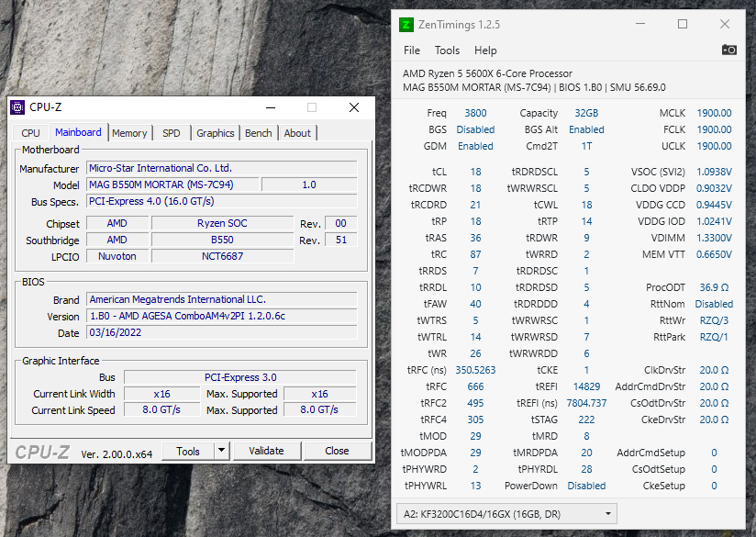This screenshot has height=537, width=756.
Task: Close the CPU-Z window with X
Action: [354, 107]
